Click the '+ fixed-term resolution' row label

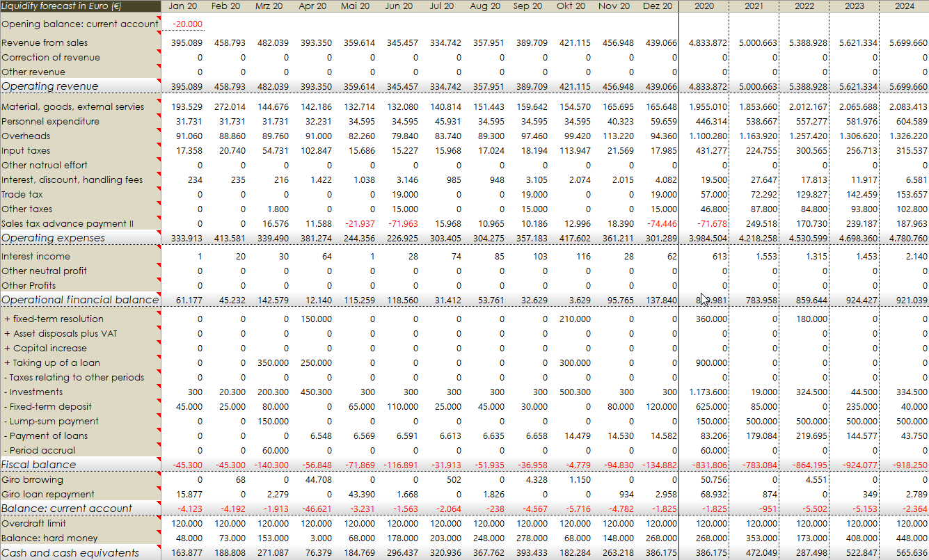pyautogui.click(x=54, y=319)
